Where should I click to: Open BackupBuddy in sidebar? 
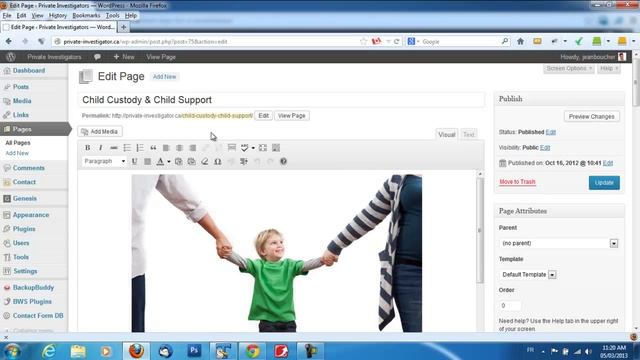[x=33, y=287]
